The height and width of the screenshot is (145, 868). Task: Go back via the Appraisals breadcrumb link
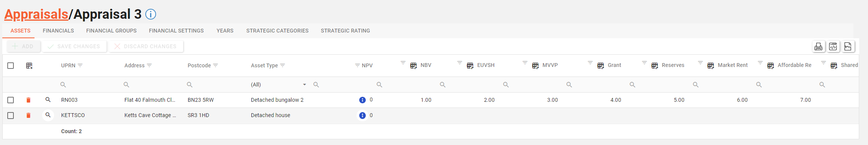click(x=36, y=15)
